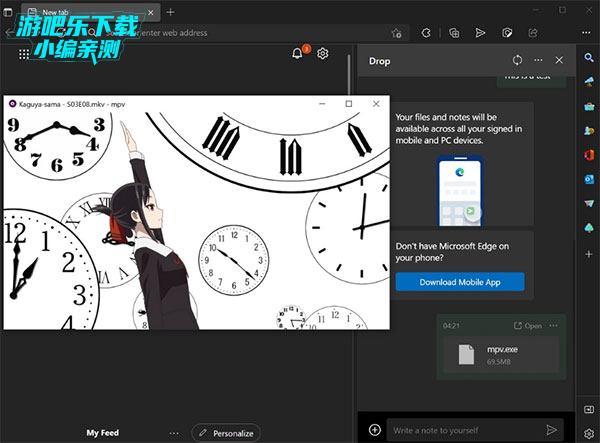600x443 pixels.
Task: Click the Download Mobile App button
Action: (x=459, y=281)
